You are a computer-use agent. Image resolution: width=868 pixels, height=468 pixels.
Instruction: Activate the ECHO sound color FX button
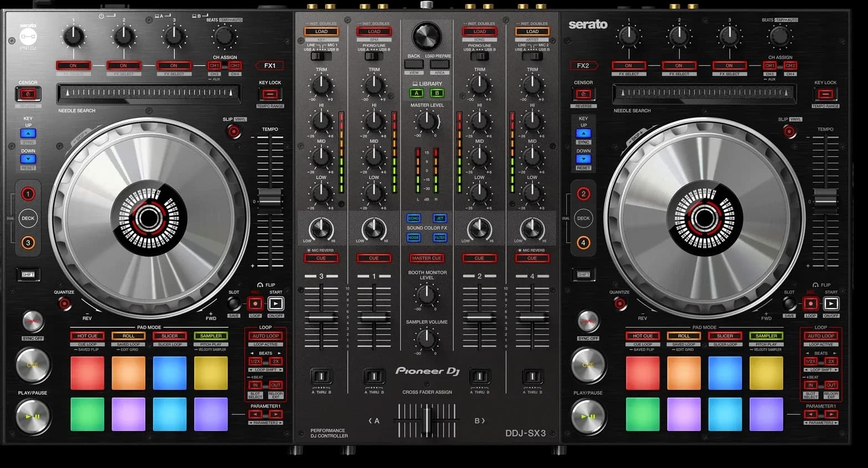click(x=413, y=218)
